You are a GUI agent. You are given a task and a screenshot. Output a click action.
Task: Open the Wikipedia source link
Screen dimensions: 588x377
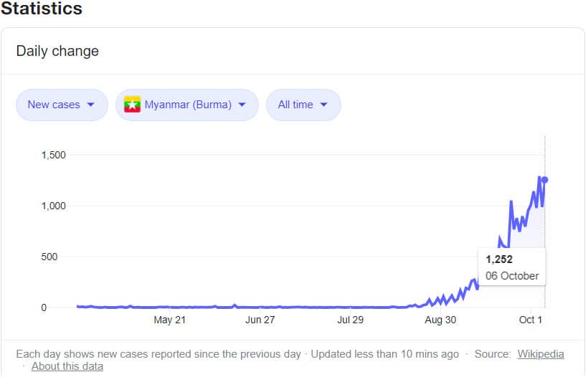click(541, 354)
